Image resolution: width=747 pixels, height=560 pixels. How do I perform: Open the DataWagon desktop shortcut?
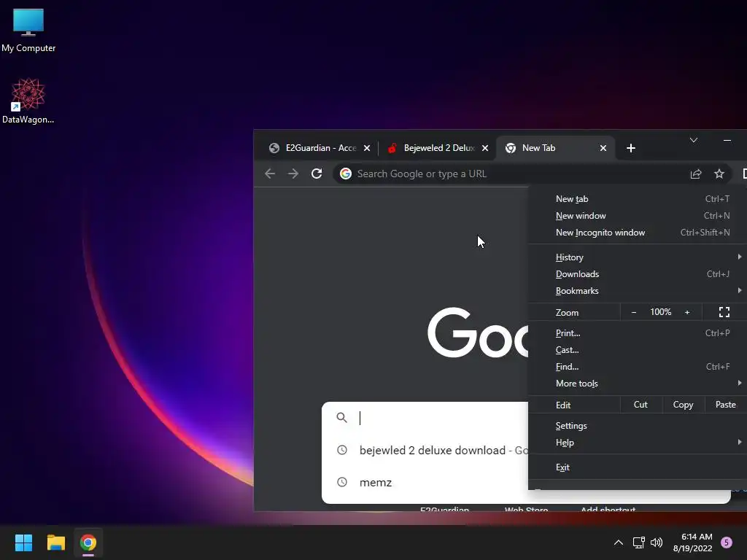click(28, 101)
